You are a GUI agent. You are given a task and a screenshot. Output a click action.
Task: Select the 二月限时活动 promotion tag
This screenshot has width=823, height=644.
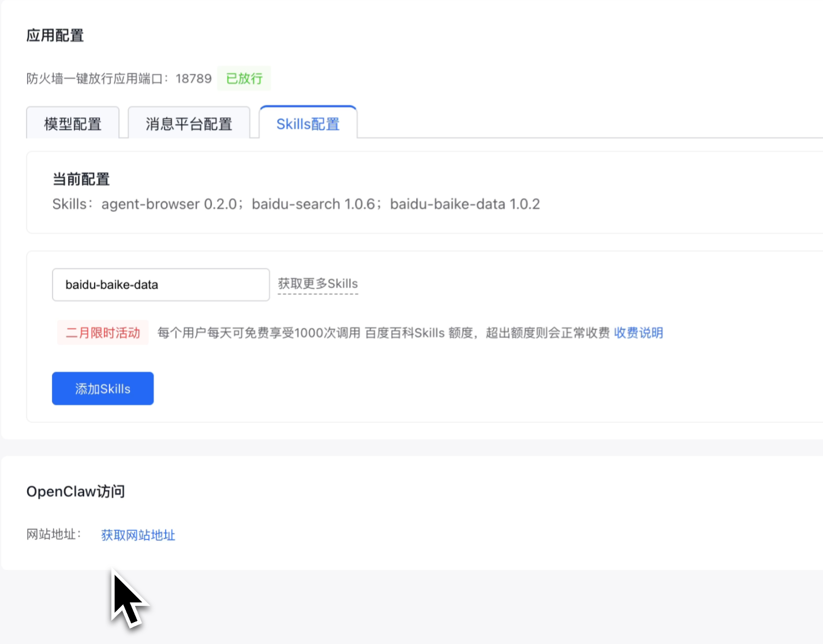pyautogui.click(x=103, y=332)
